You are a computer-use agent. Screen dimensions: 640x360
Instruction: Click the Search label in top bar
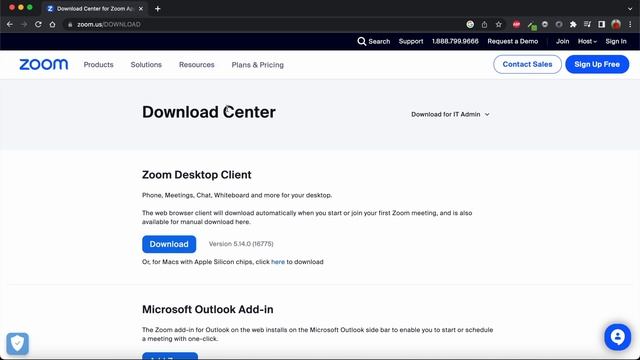(379, 41)
